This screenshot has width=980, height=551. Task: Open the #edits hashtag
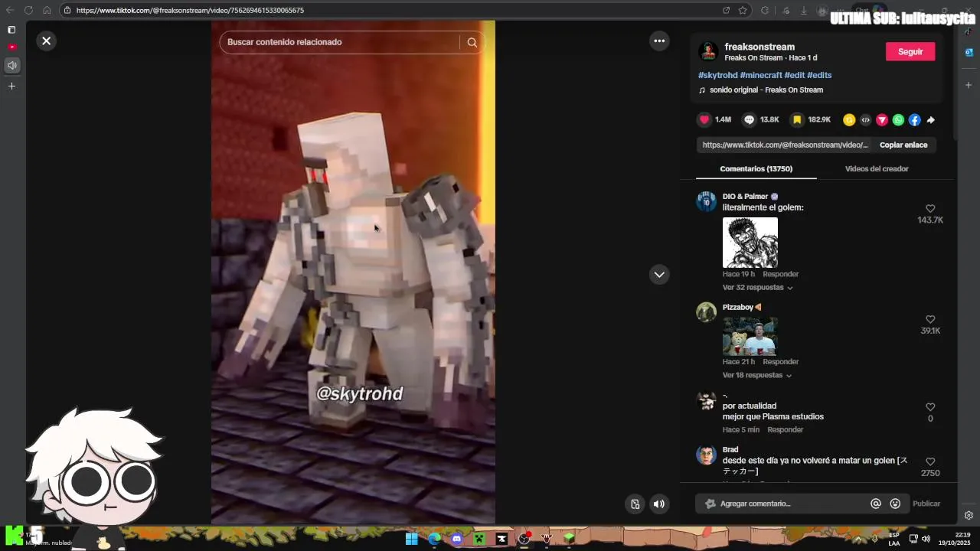pyautogui.click(x=819, y=75)
